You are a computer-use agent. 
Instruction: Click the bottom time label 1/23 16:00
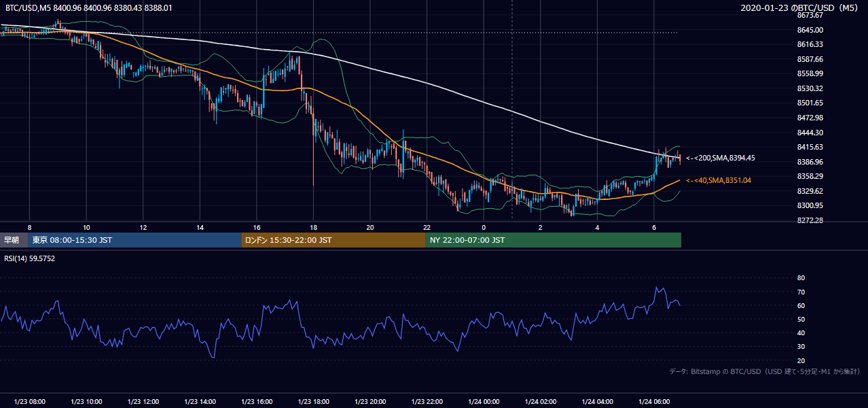coord(257,402)
